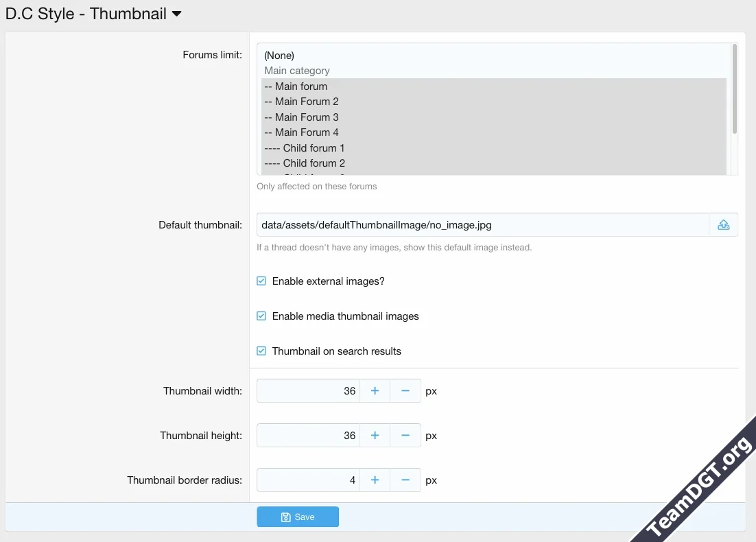Focus the Thumbnail height number field
The width and height of the screenshot is (756, 542).
[308, 436]
